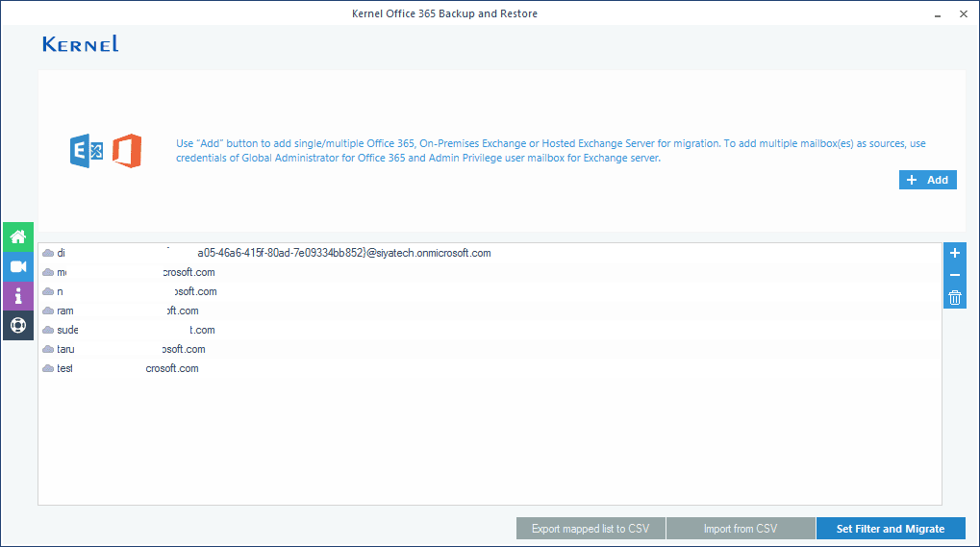
Task: Click the minus icon beside mailbox list
Action: 954,275
